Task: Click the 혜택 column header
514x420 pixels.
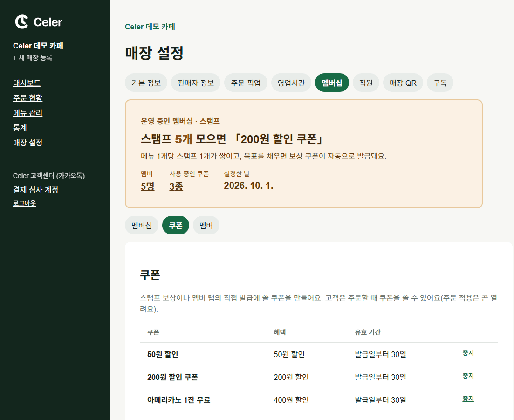Action: click(280, 332)
